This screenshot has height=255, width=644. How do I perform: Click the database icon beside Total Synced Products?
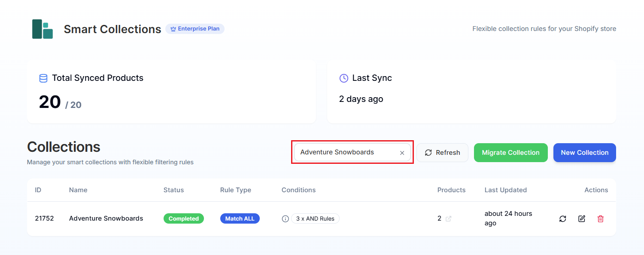(43, 78)
